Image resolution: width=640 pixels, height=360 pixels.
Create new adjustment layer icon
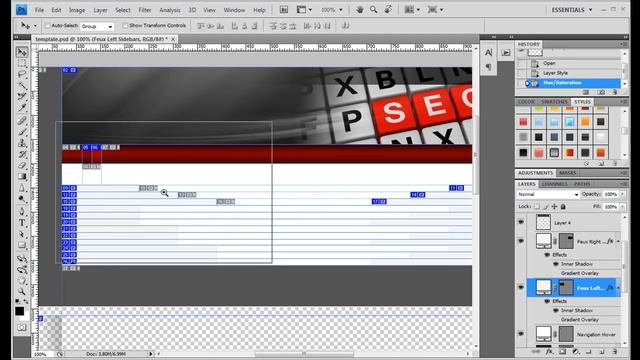coord(576,351)
